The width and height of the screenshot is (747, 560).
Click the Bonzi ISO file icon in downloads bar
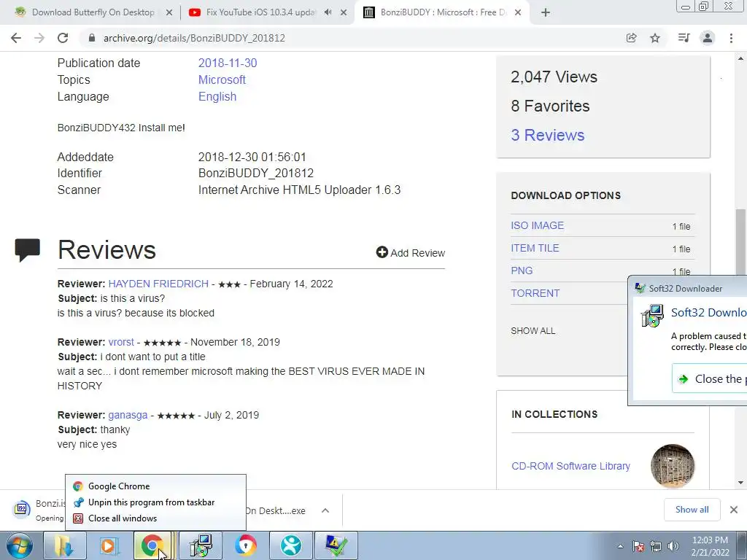[21, 509]
